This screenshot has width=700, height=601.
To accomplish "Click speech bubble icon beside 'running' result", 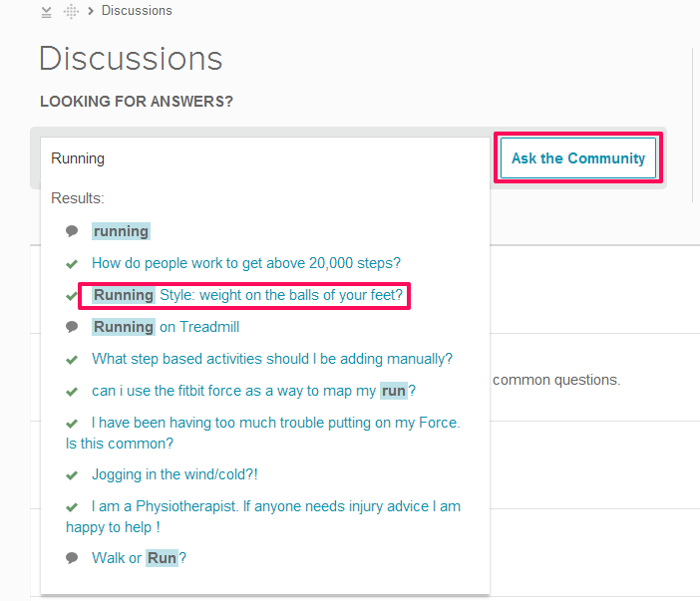I will 72,231.
